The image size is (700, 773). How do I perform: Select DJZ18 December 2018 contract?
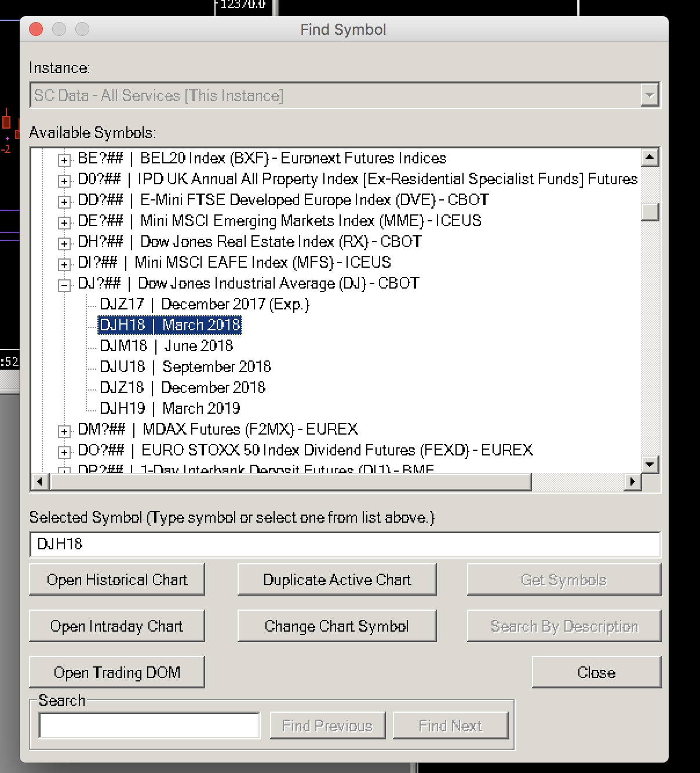click(183, 388)
